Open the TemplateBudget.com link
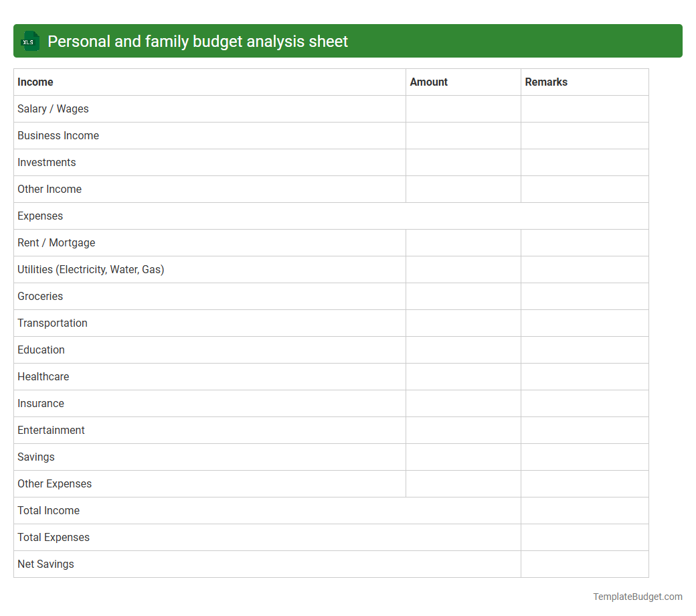This screenshot has height=616, width=696. pyautogui.click(x=636, y=596)
